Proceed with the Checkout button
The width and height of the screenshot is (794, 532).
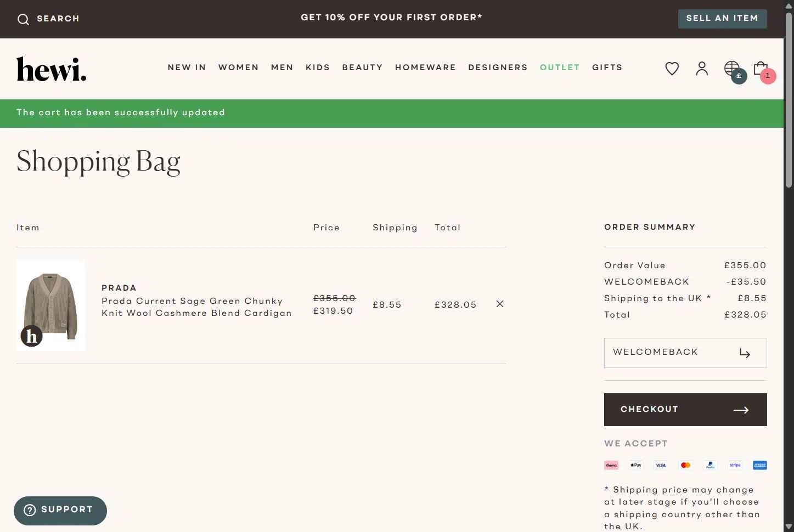pos(685,410)
